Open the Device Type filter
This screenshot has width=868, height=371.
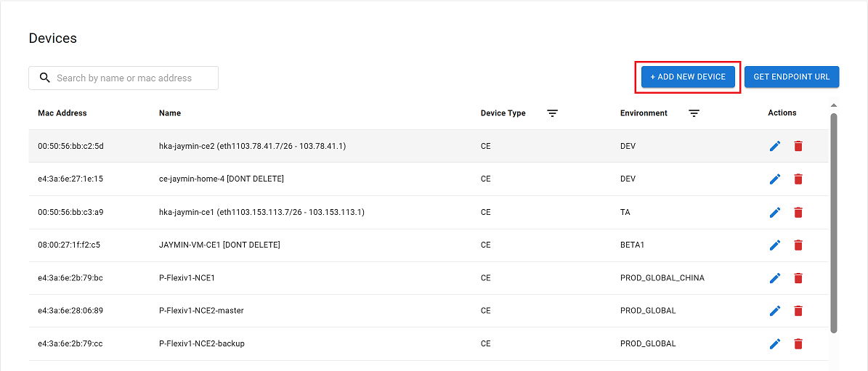tap(552, 113)
